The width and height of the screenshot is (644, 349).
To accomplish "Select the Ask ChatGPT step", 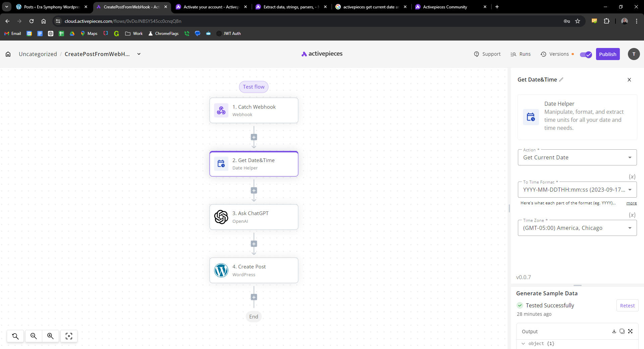I will (254, 217).
